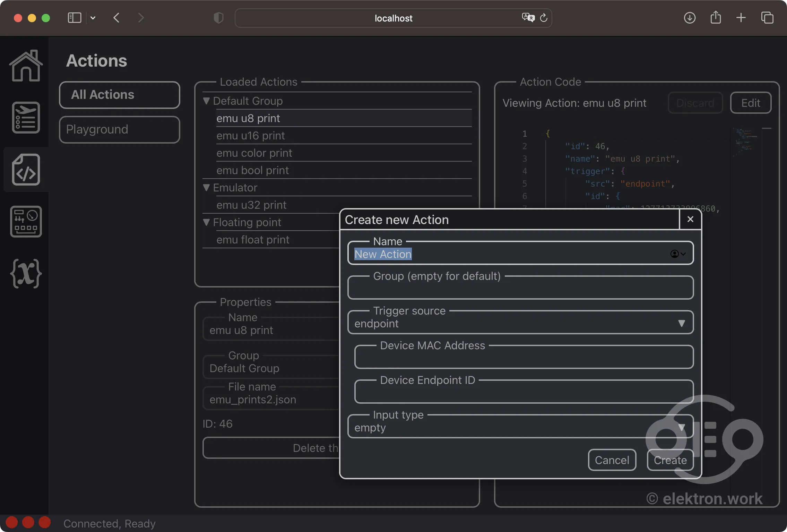Open a new tab with the plus icon
This screenshot has width=787, height=532.
coord(741,18)
